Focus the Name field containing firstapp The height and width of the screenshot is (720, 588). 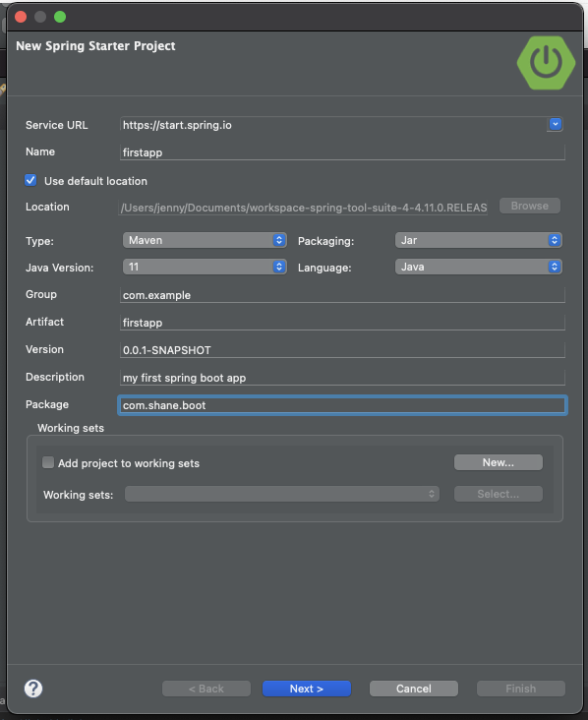pos(342,152)
